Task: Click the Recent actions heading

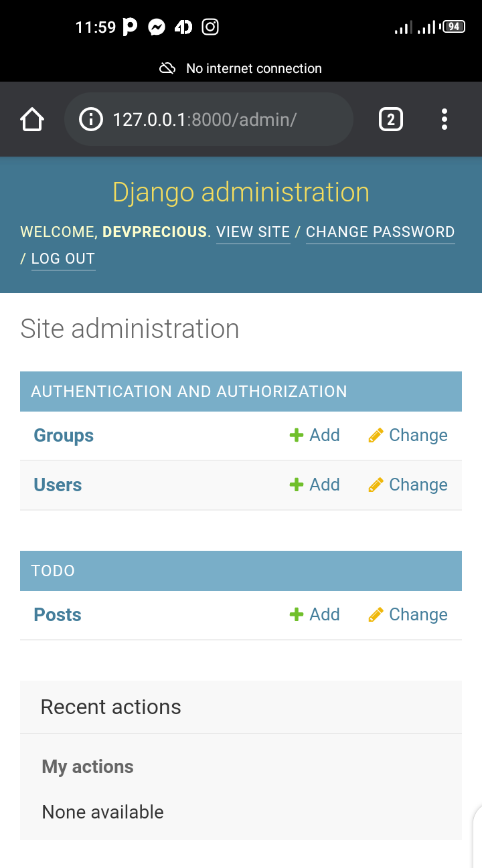Action: point(111,707)
